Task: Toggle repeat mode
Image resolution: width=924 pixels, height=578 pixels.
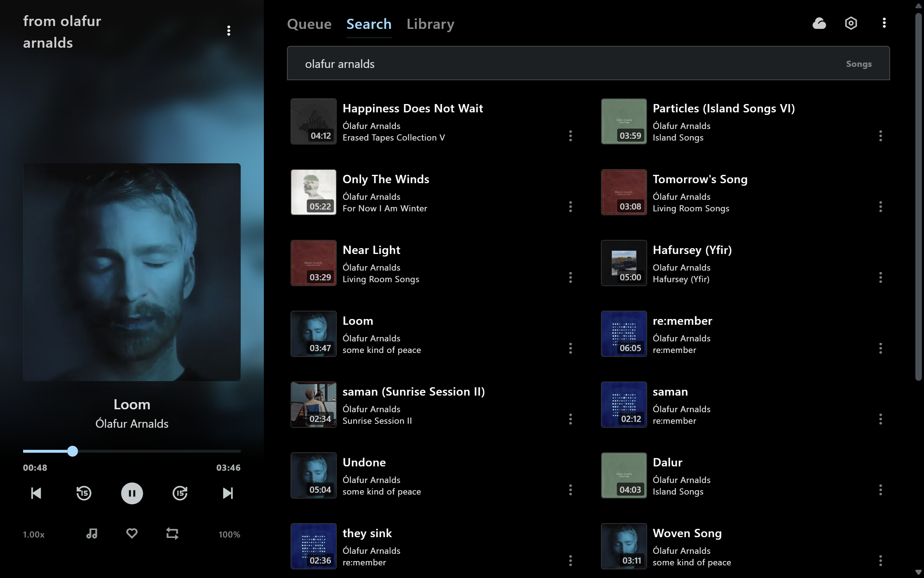Action: [172, 534]
